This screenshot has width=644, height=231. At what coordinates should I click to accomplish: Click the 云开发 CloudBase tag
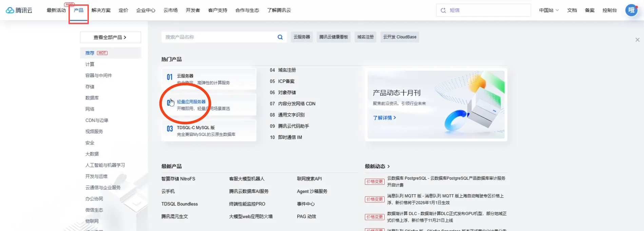click(x=399, y=37)
